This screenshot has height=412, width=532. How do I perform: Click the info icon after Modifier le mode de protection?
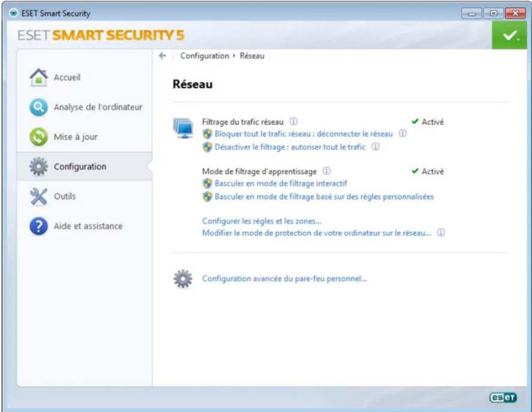coord(441,233)
